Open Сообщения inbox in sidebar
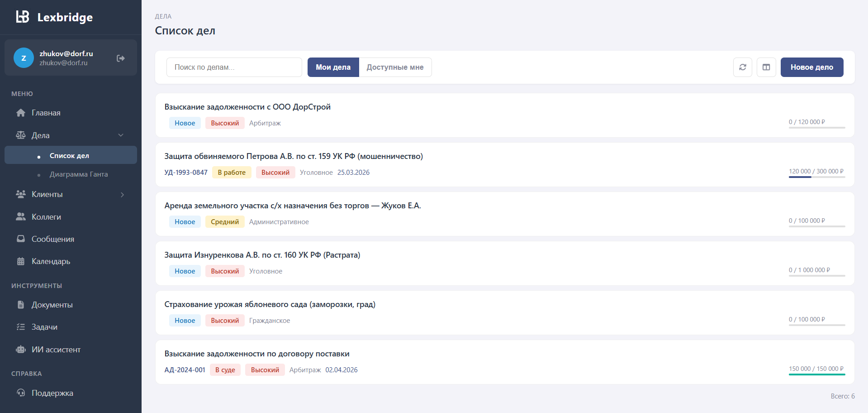The width and height of the screenshot is (868, 413). tap(52, 239)
